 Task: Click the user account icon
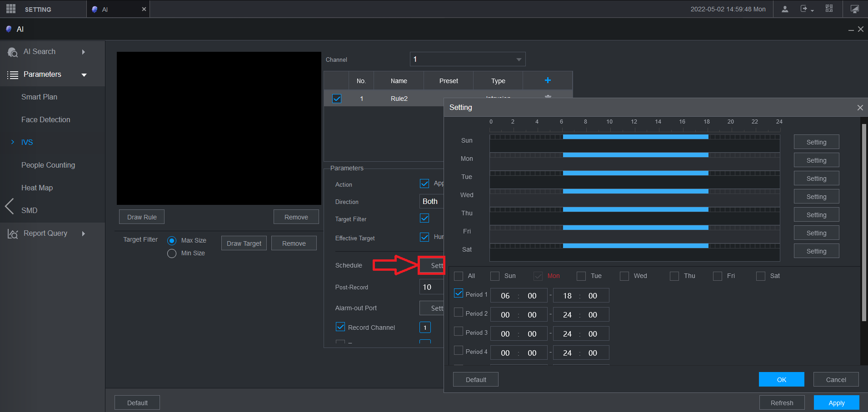tap(785, 9)
